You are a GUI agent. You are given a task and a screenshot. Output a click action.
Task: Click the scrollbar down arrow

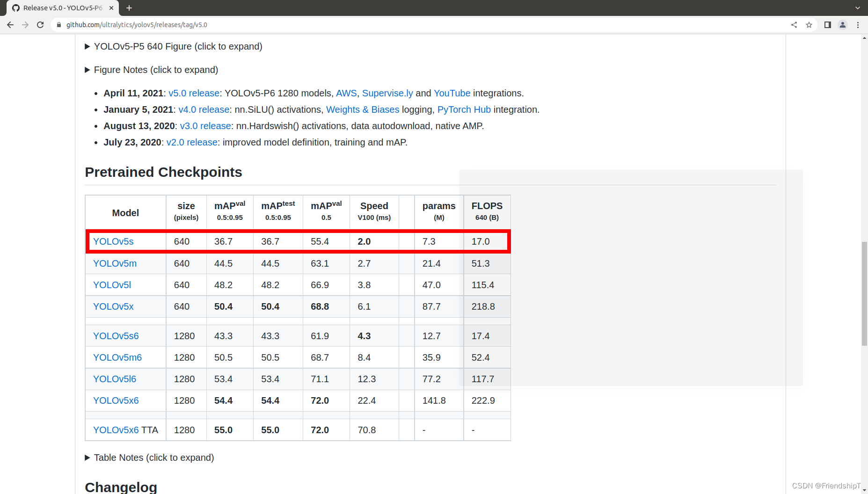[864, 490]
